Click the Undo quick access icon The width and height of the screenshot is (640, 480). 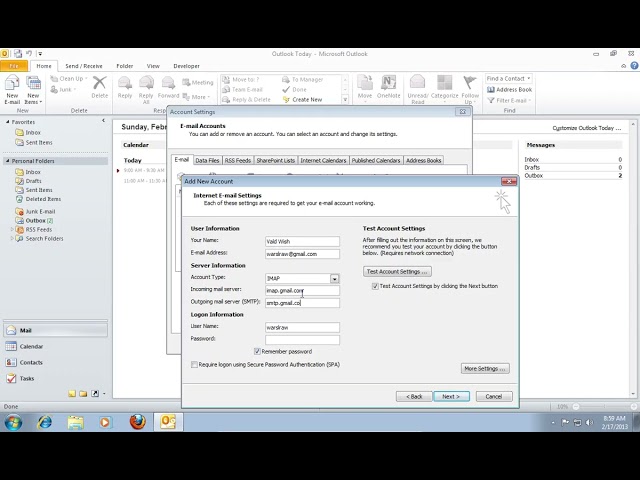29,53
